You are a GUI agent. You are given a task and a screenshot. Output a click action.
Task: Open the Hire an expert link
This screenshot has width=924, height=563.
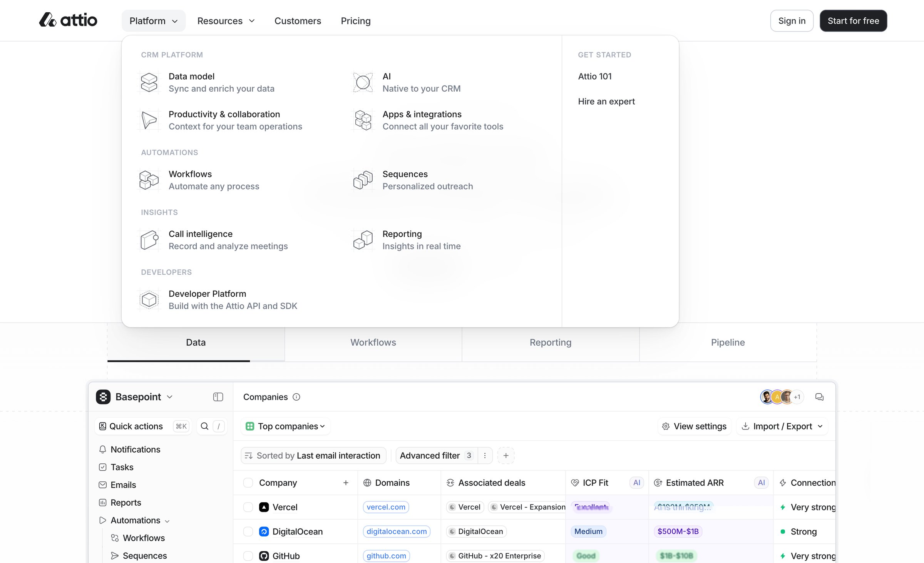click(606, 101)
